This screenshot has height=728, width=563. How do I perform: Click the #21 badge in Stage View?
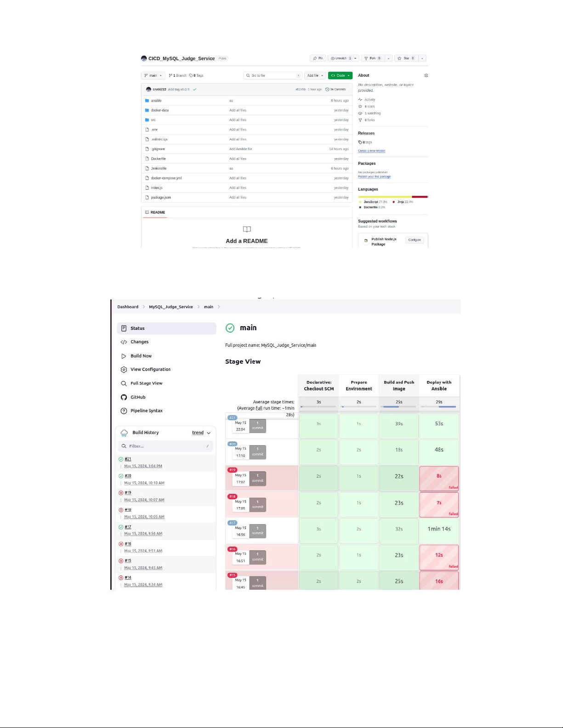(x=232, y=418)
